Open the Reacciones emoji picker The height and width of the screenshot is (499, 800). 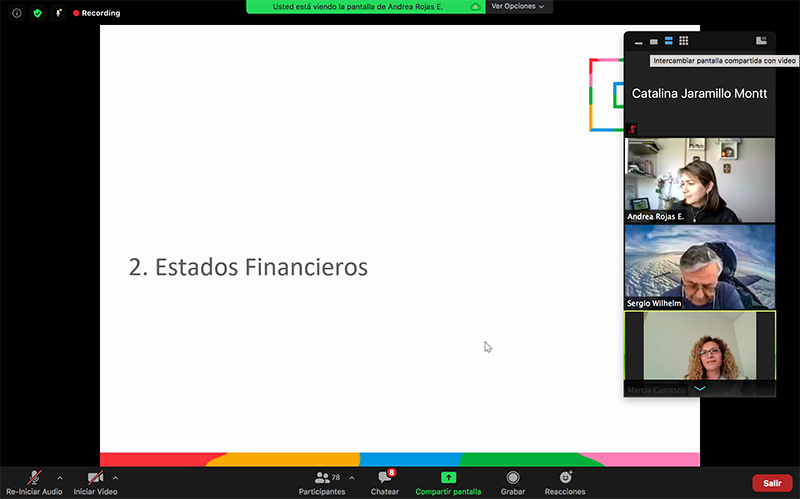(x=565, y=478)
